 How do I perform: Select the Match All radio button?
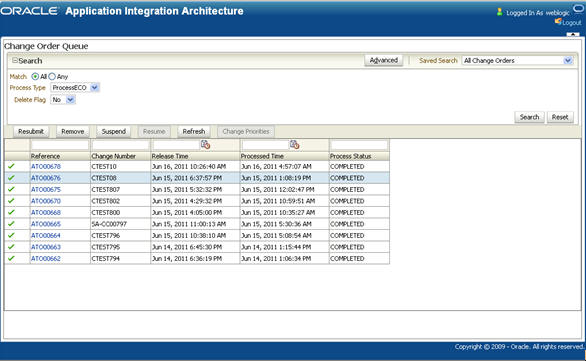35,76
